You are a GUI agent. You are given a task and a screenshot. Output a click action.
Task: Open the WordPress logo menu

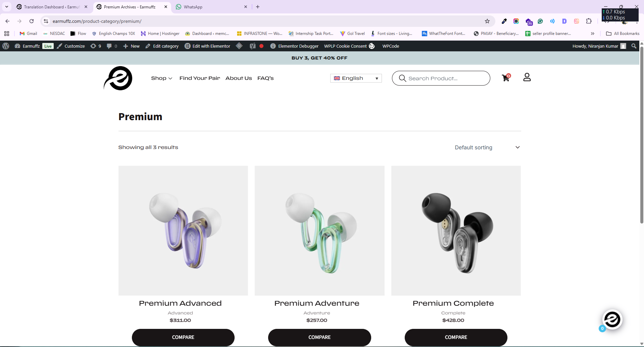coord(6,46)
